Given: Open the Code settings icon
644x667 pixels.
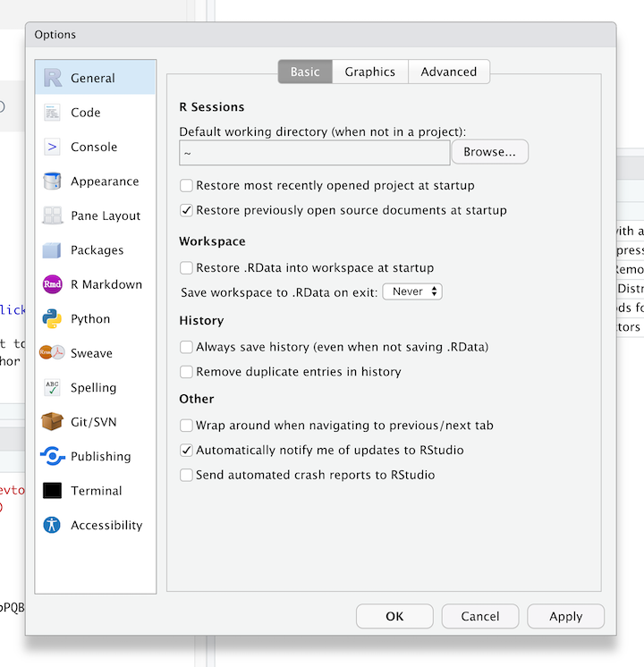Looking at the screenshot, I should click(53, 113).
